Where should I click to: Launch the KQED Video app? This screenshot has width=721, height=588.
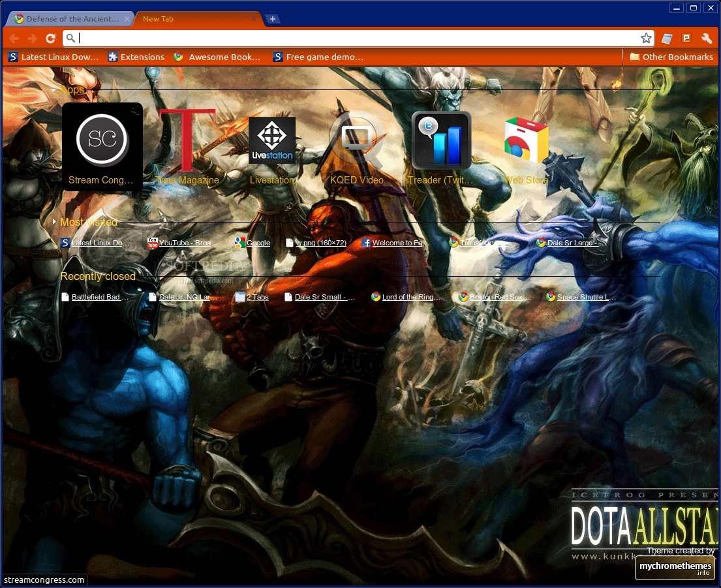tap(357, 147)
